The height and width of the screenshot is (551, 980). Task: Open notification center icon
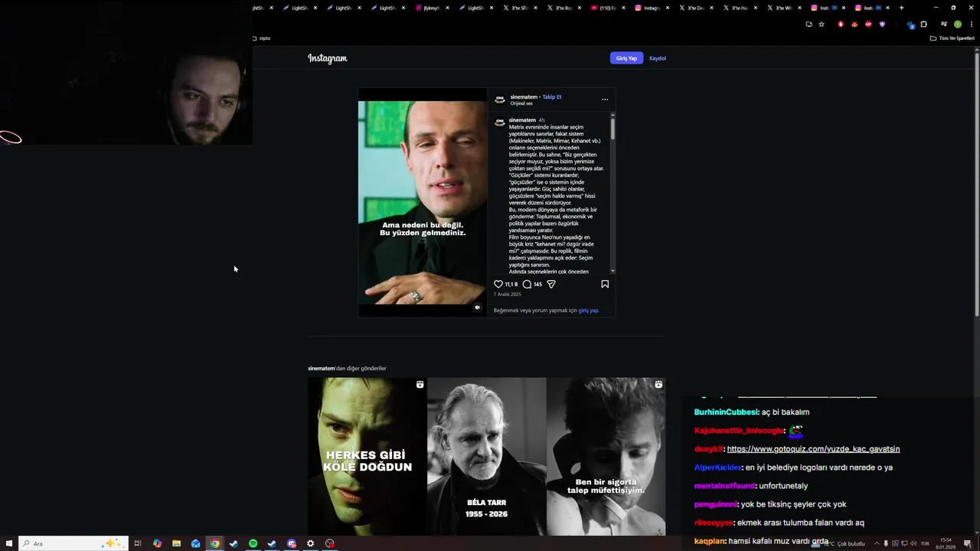point(968,543)
